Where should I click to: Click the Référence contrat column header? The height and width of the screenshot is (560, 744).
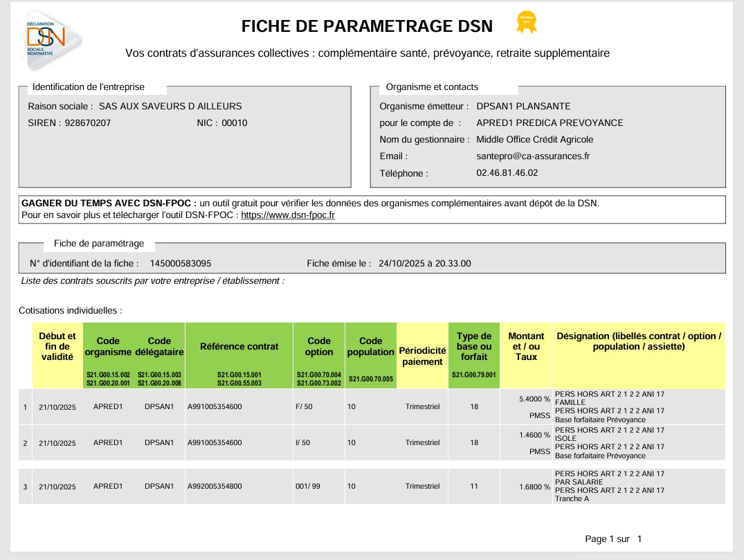[x=239, y=356]
